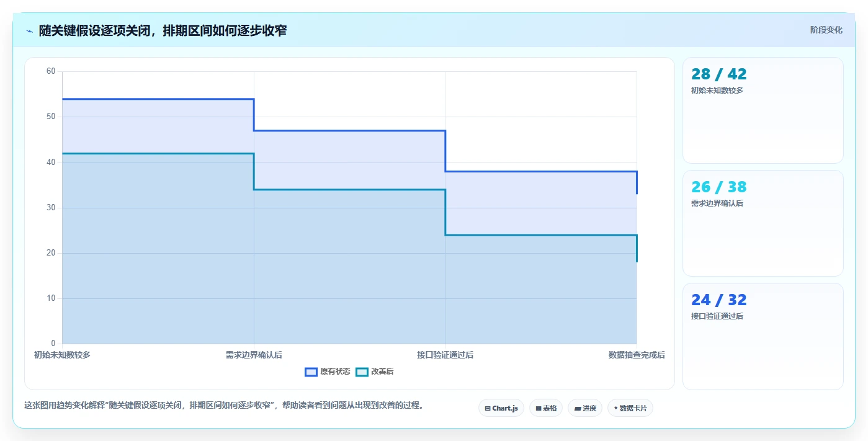Click the y-axis value 30
Viewport: 868px width, 441px height.
(x=51, y=208)
